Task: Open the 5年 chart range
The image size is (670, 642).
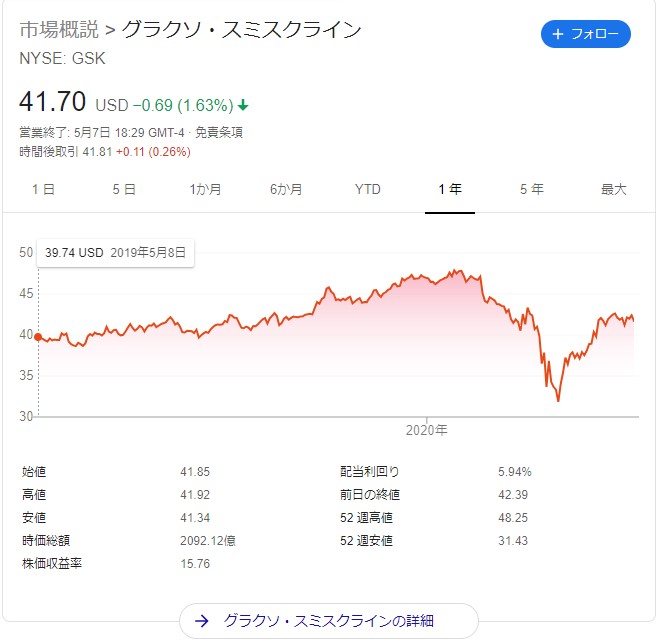Action: tap(532, 189)
